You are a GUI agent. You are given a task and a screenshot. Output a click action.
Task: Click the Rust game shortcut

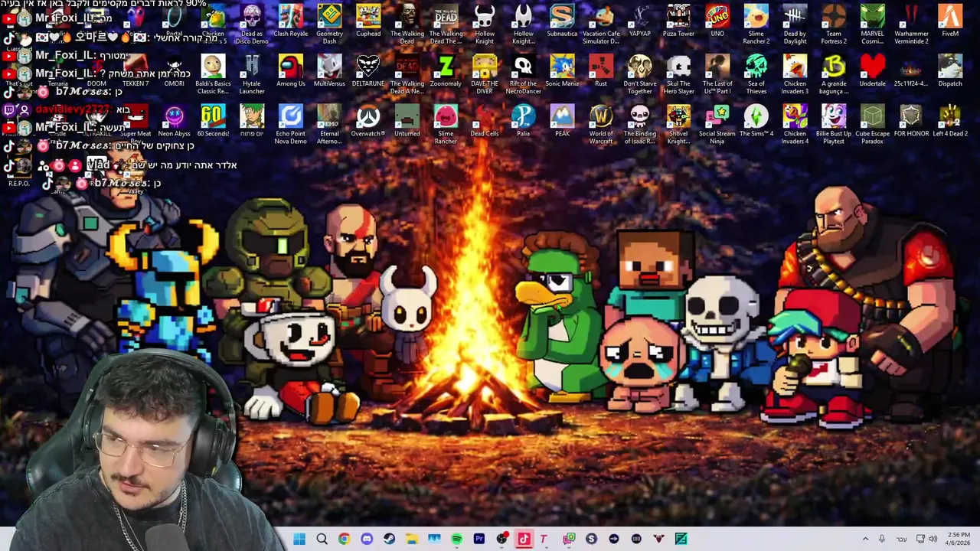click(601, 71)
